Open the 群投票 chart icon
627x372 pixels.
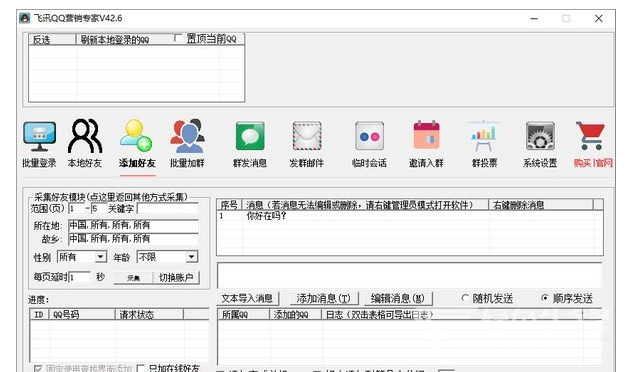(484, 136)
